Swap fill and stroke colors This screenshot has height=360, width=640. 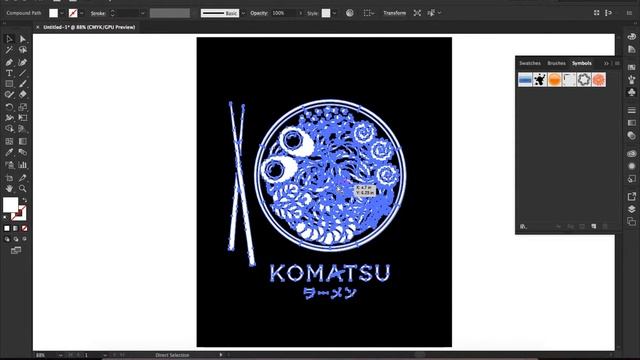pyautogui.click(x=24, y=200)
